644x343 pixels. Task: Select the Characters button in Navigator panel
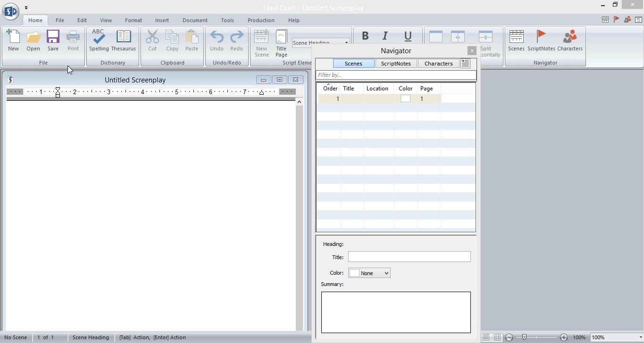point(438,64)
